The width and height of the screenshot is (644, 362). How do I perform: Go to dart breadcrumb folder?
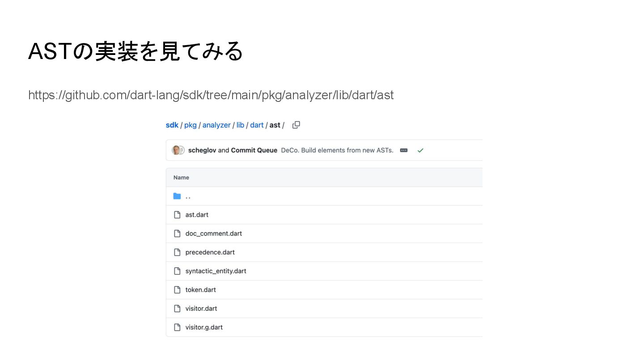click(257, 125)
